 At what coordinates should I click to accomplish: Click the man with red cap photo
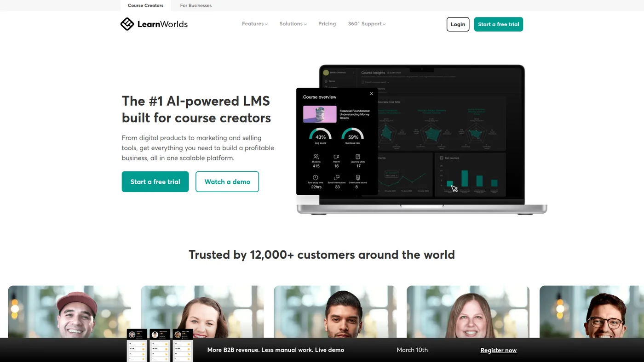(x=69, y=312)
